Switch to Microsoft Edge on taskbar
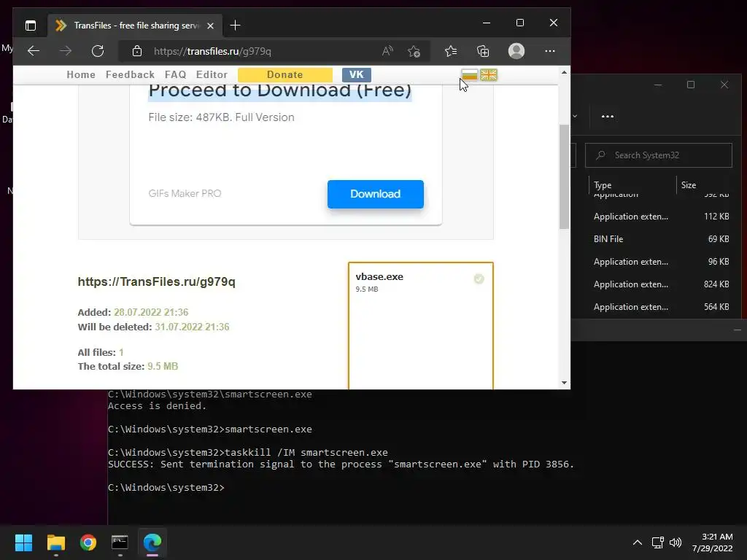 [x=152, y=542]
